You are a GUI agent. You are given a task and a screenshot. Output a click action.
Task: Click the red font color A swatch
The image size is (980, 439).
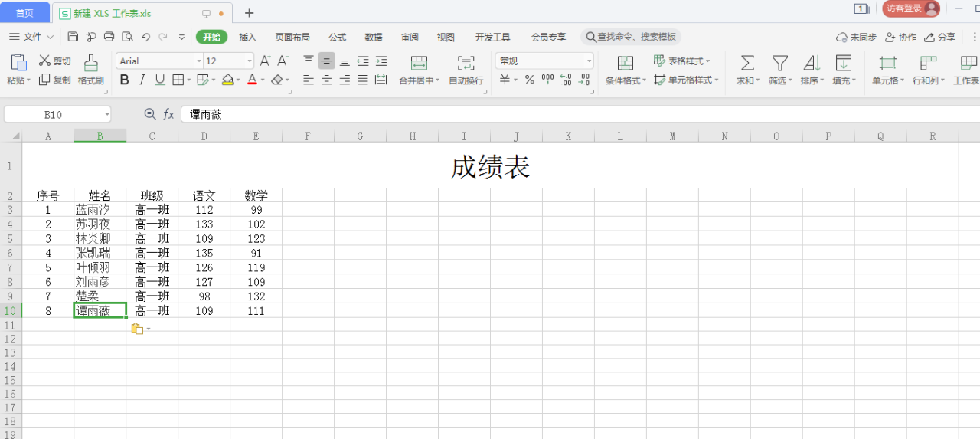(252, 80)
